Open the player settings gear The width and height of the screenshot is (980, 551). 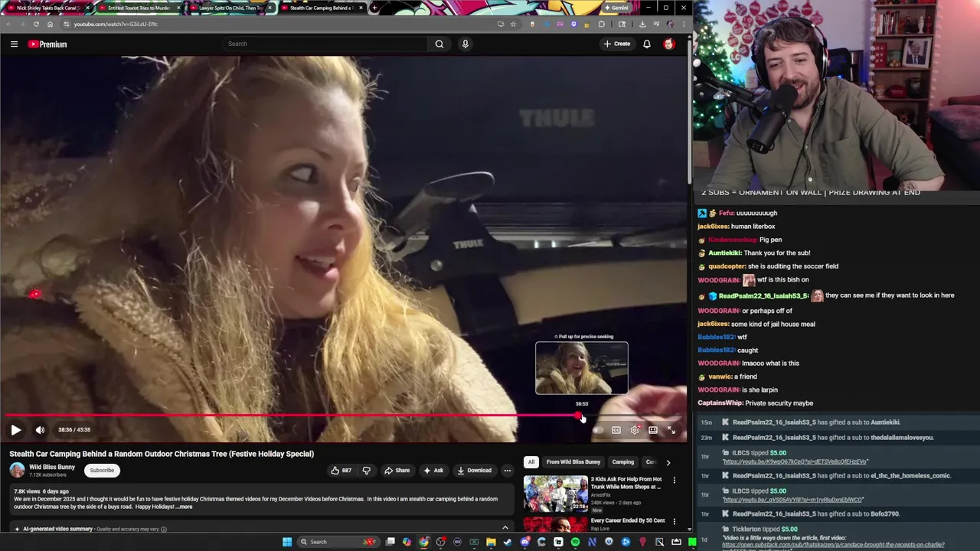point(635,430)
